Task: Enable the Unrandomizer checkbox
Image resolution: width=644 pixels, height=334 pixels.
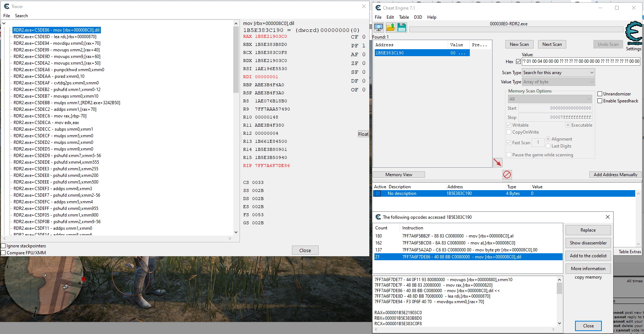Action: click(600, 94)
